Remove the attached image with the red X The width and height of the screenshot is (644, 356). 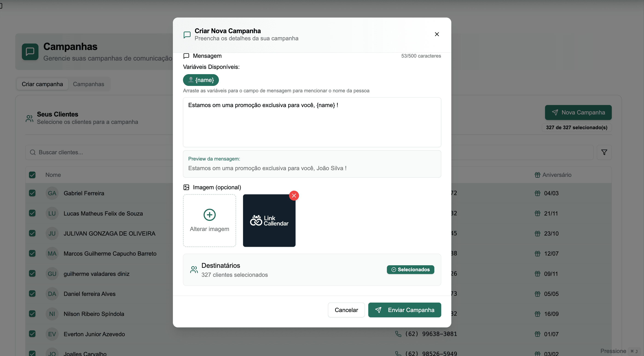click(x=294, y=196)
